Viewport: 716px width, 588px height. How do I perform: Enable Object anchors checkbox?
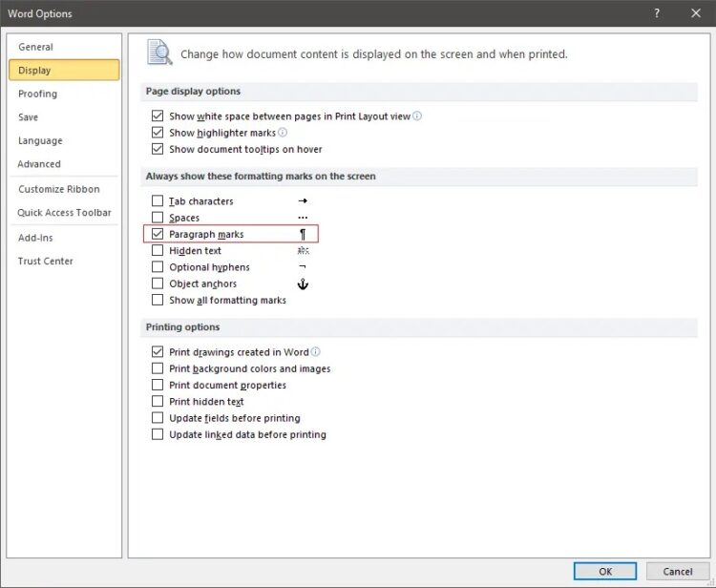point(158,283)
